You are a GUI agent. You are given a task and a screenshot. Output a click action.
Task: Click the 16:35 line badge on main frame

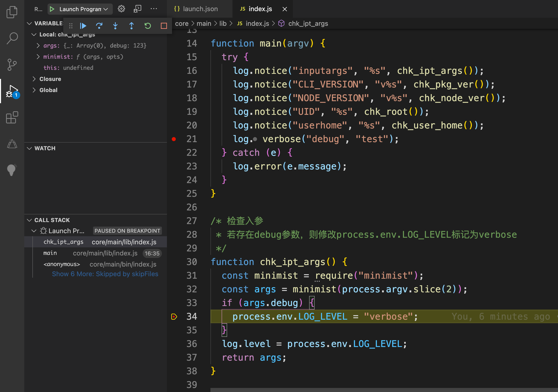click(x=152, y=253)
